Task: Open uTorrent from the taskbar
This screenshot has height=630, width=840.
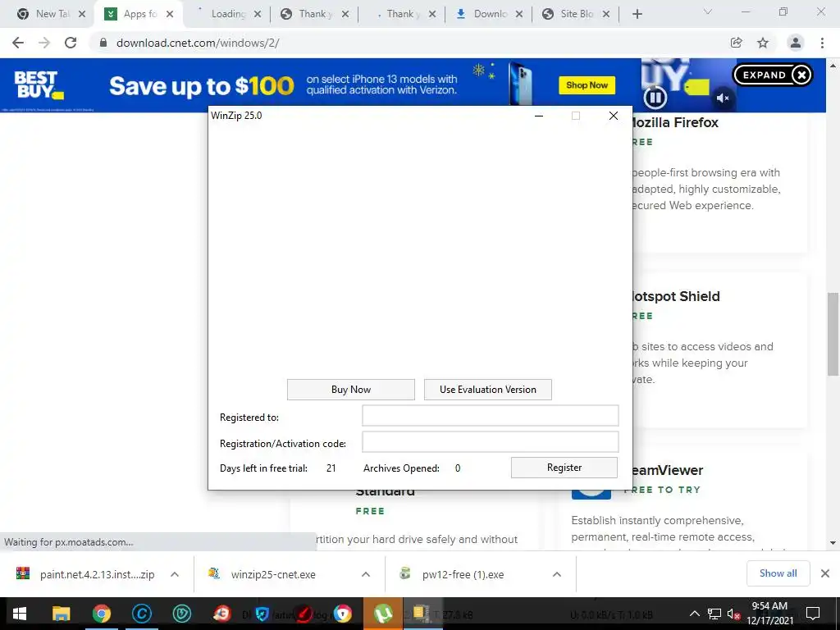Action: click(x=383, y=614)
